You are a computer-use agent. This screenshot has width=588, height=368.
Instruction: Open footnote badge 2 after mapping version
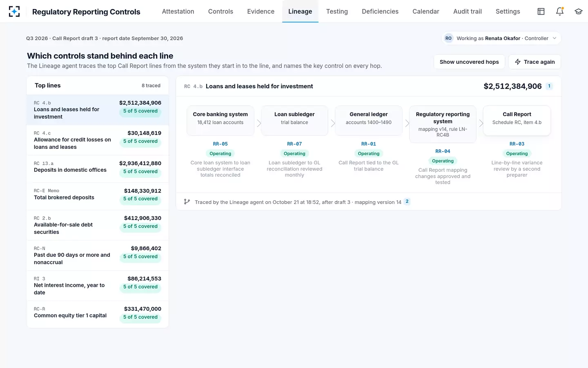pos(407,202)
